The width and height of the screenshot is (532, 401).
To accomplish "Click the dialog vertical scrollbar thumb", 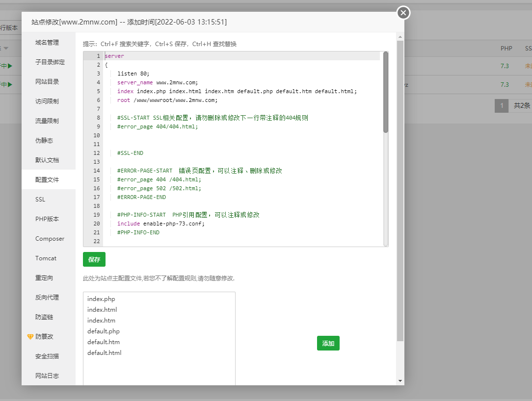I will pyautogui.click(x=400, y=191).
